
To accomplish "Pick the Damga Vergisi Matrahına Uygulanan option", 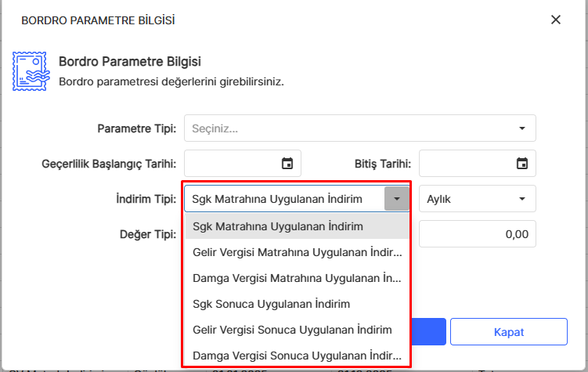I will point(296,278).
